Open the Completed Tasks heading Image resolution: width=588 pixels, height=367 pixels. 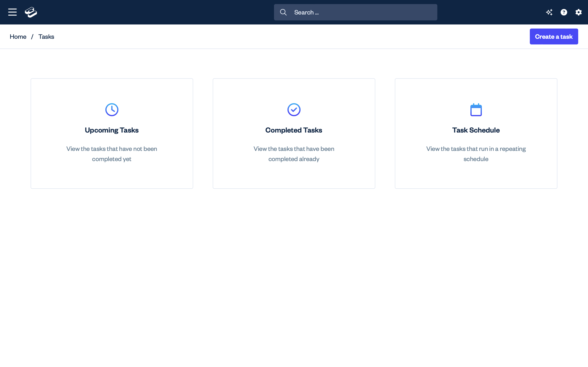pyautogui.click(x=294, y=130)
